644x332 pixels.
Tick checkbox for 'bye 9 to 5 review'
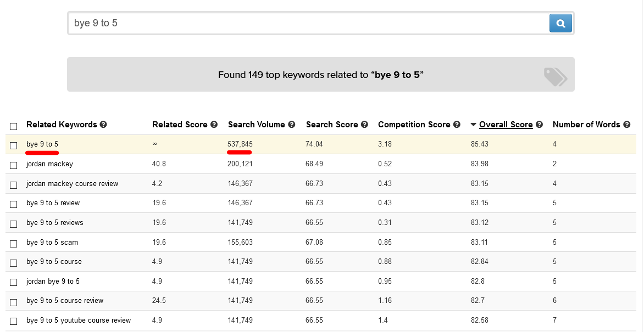tap(14, 204)
